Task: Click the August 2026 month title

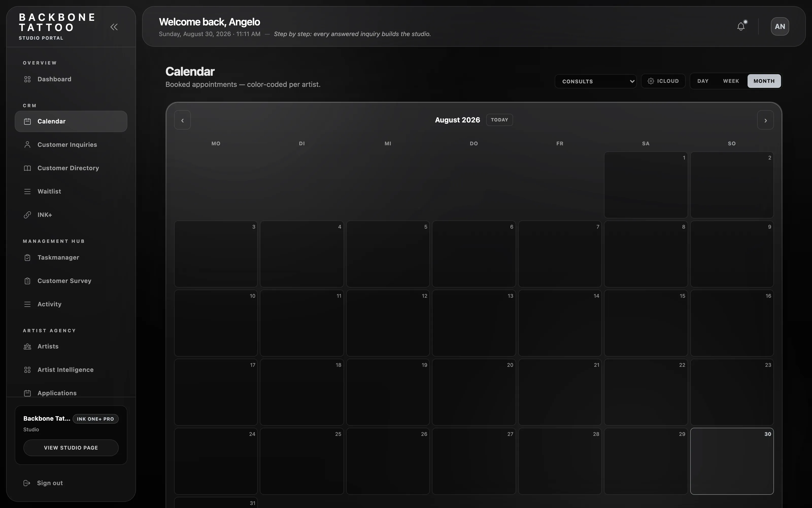Action: (x=457, y=120)
